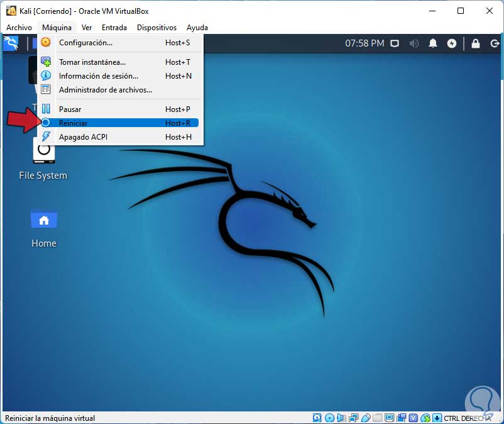
Task: Click the CPU virtualization V status icon
Action: point(414,418)
